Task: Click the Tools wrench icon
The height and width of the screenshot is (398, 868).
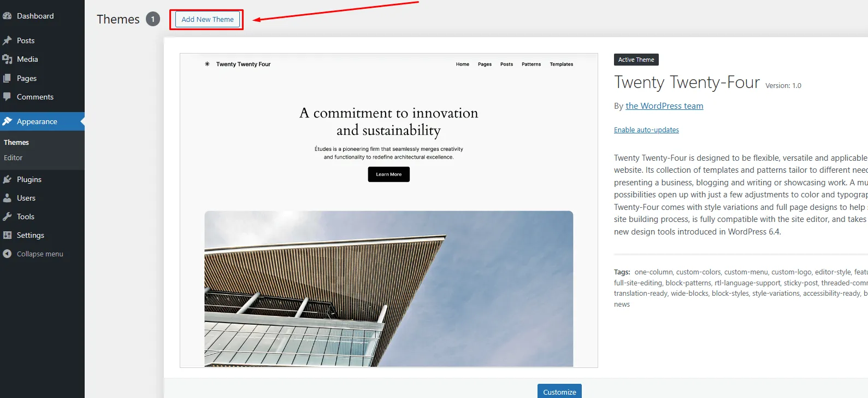Action: tap(7, 216)
